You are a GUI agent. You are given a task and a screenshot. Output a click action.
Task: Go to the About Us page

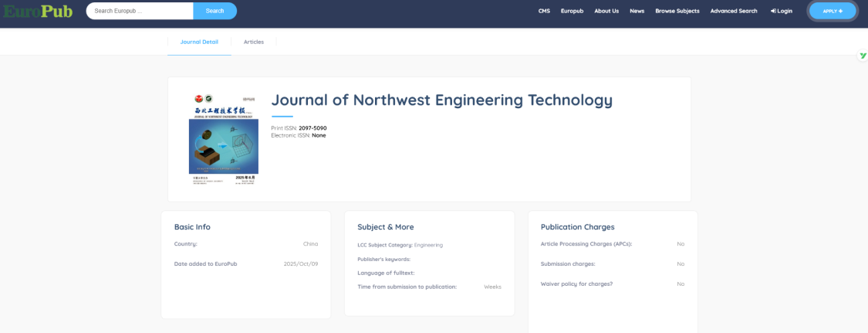[x=606, y=11]
